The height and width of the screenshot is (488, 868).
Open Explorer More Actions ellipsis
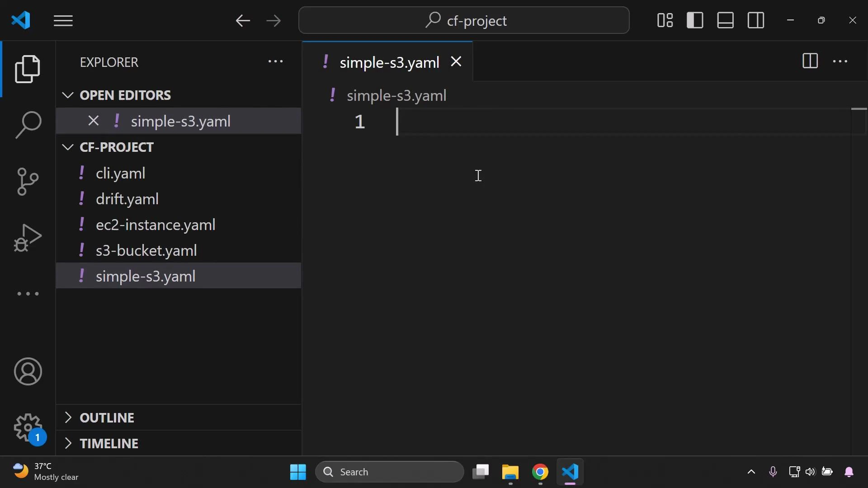point(276,61)
